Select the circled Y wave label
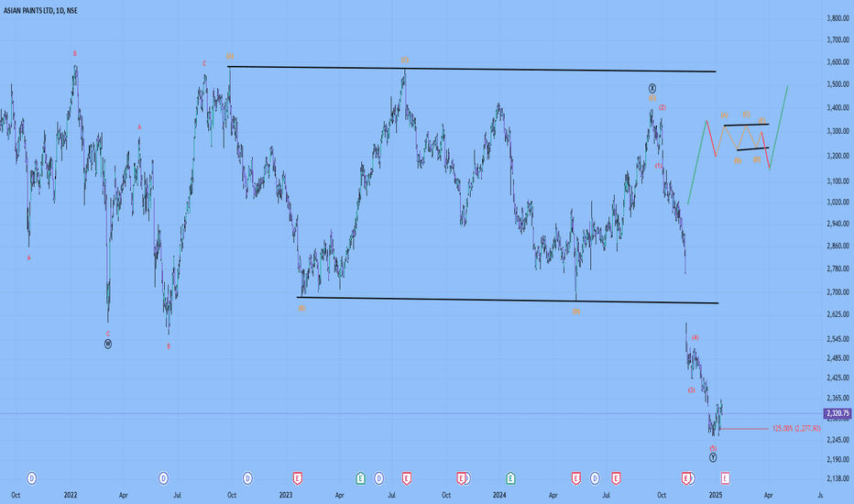Viewport: 854px width, 504px height. tap(713, 457)
